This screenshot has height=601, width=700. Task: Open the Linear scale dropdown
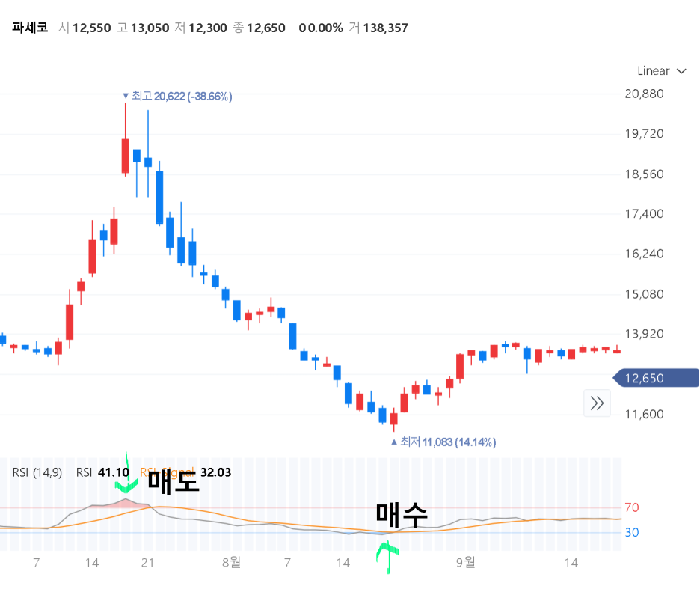click(661, 71)
